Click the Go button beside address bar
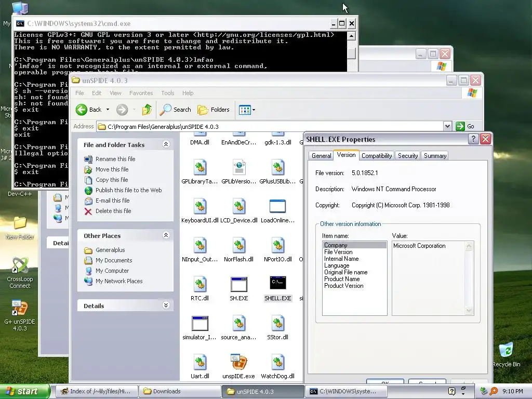Image resolution: width=532 pixels, height=399 pixels. coord(465,126)
